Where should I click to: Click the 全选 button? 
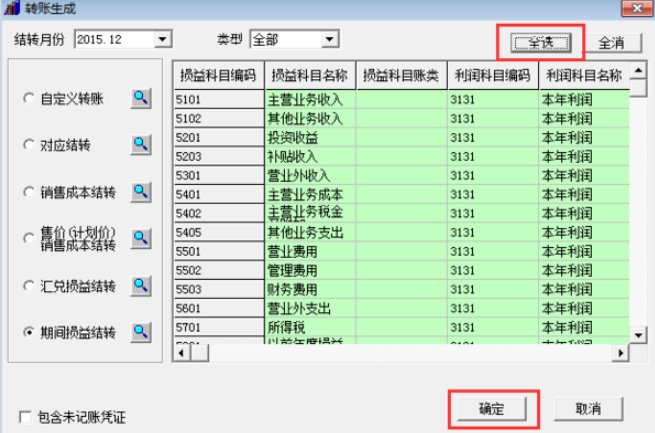pos(541,43)
